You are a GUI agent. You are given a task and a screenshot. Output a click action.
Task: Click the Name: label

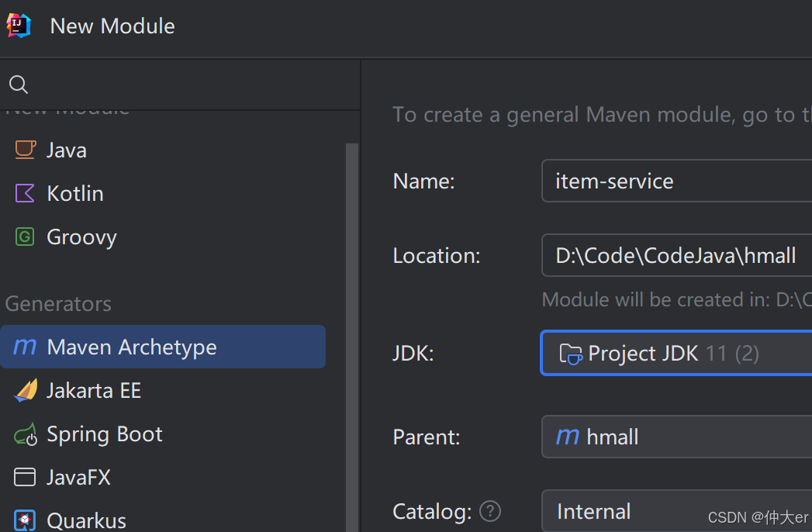(x=423, y=181)
